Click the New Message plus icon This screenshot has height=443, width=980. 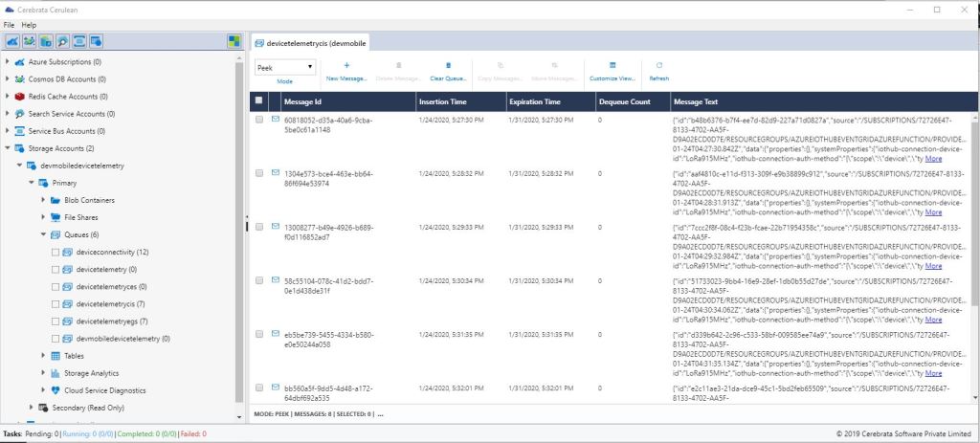tap(346, 65)
